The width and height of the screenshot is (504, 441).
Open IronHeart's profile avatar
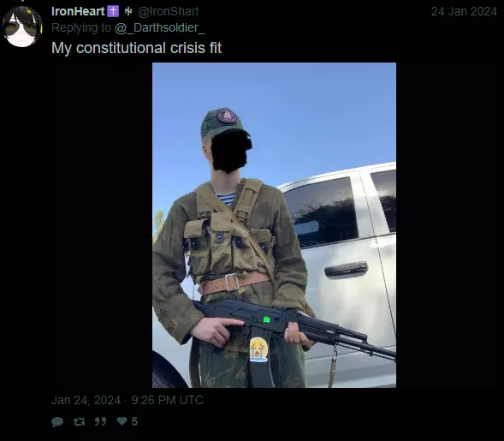click(x=22, y=27)
